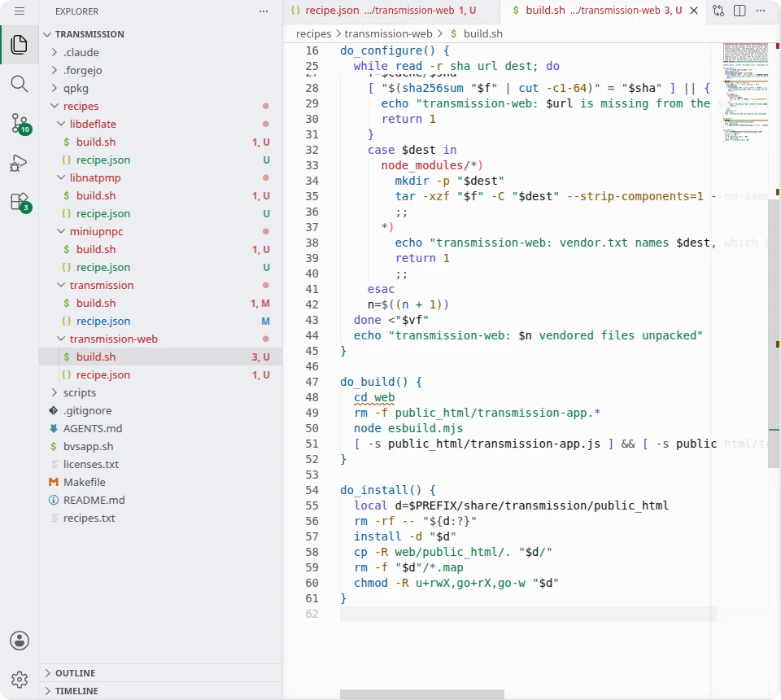Screen dimensions: 781x700
Task: Open recipe.json under miniupnpc
Action: (160, 268)
